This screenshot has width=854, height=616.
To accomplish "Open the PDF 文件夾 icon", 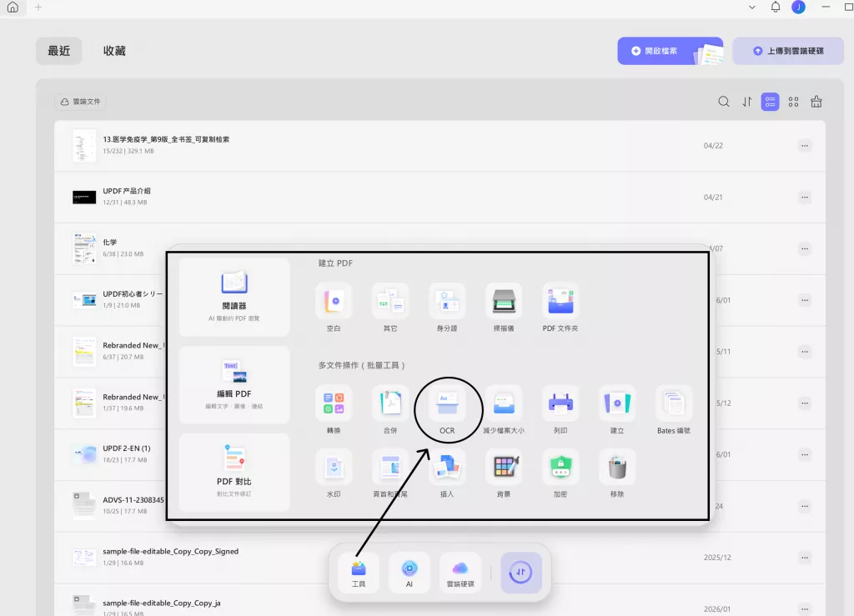I will click(x=560, y=301).
